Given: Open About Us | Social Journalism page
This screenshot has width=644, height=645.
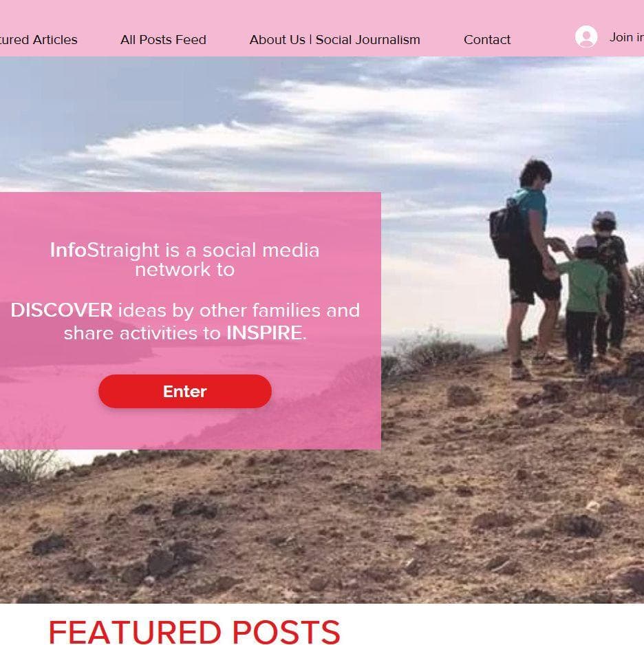Looking at the screenshot, I should tap(335, 40).
